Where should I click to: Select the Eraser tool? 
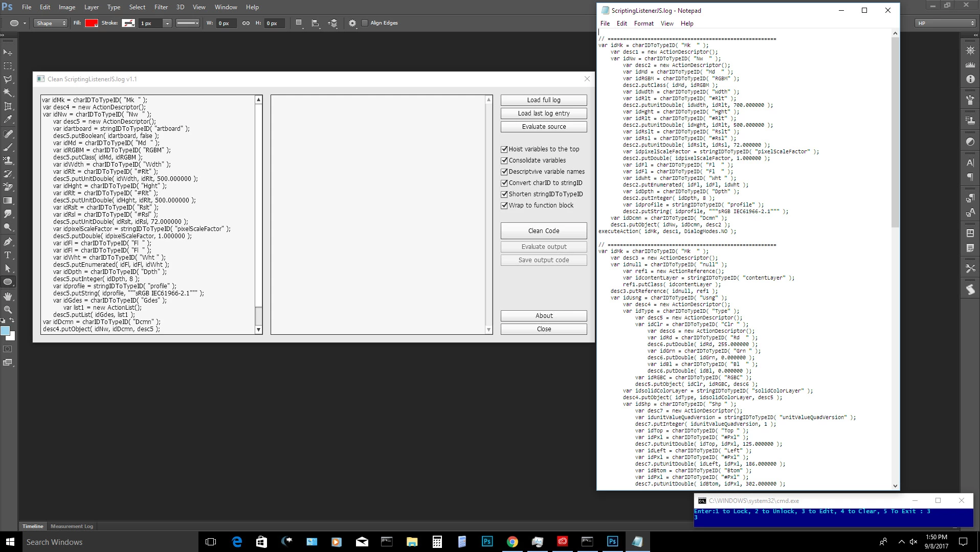(8, 187)
